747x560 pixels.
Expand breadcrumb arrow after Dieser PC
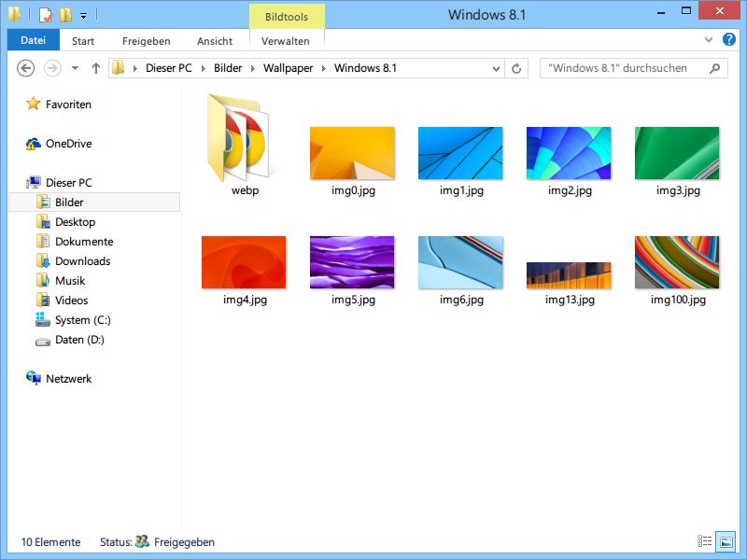point(204,68)
